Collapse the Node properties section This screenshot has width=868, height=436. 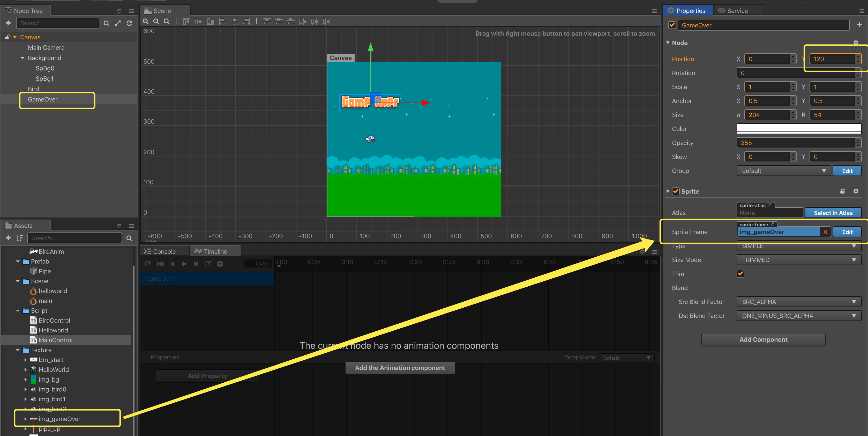coord(668,43)
